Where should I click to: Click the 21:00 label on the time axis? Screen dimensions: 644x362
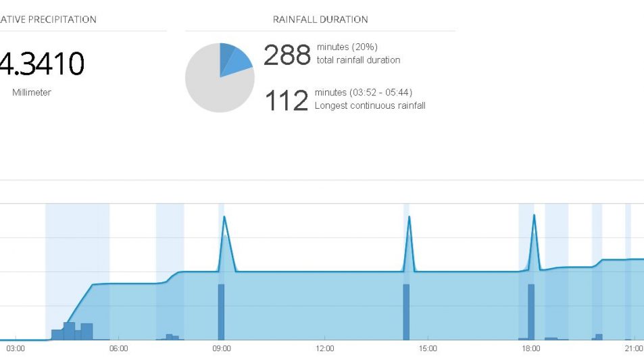633,349
